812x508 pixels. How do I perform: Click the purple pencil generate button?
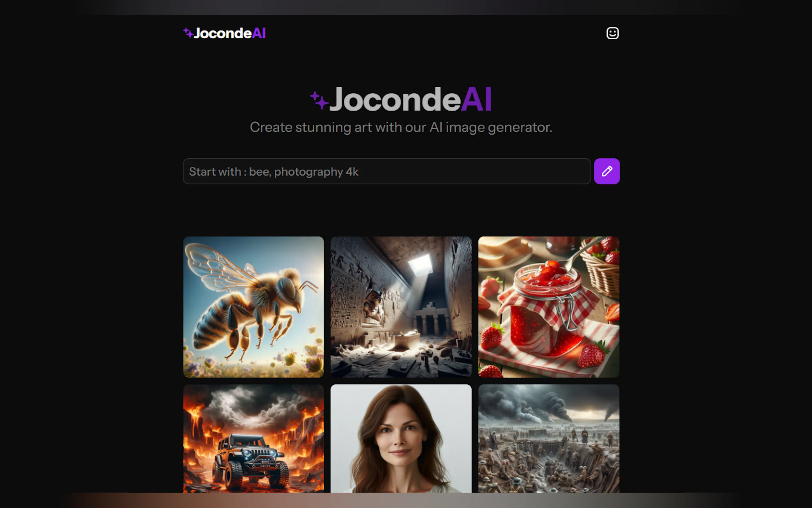coord(606,171)
